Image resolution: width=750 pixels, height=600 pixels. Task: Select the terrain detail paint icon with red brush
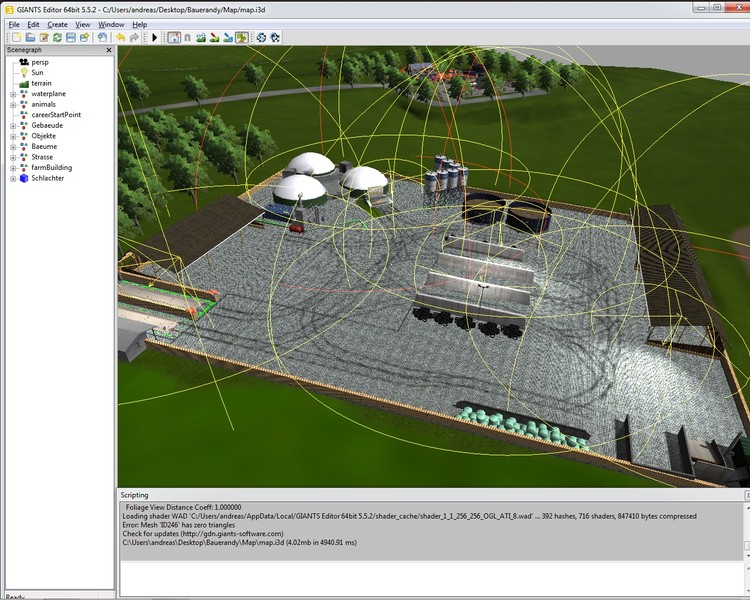click(215, 37)
